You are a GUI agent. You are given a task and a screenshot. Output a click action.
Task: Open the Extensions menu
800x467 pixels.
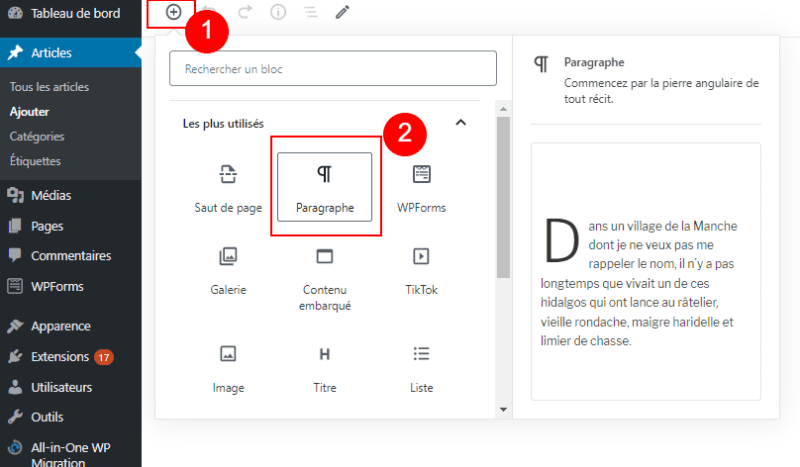click(x=60, y=356)
